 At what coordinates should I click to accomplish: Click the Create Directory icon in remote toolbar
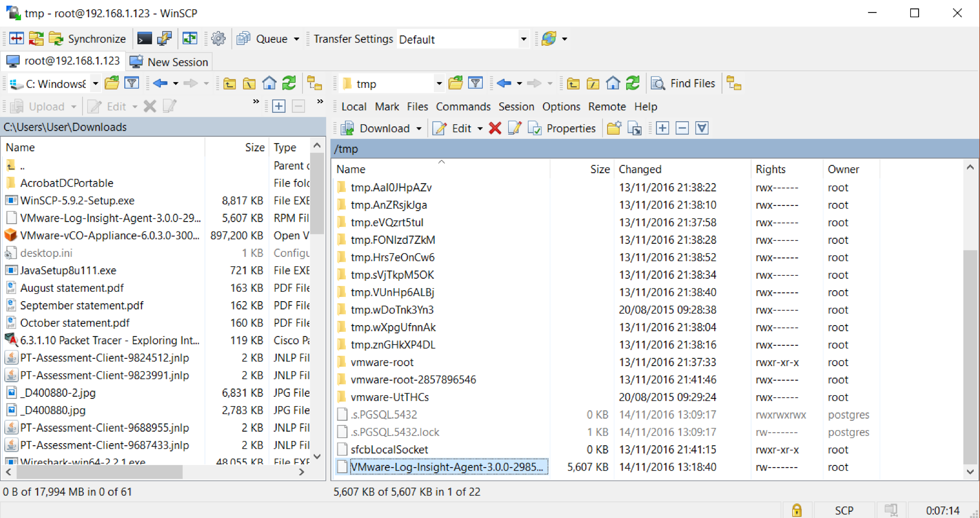click(x=614, y=128)
